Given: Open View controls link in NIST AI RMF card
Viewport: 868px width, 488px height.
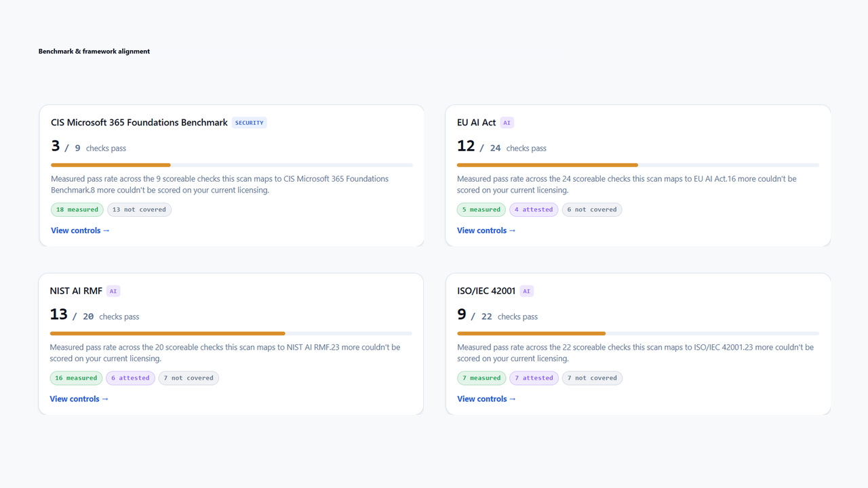Looking at the screenshot, I should pos(79,399).
